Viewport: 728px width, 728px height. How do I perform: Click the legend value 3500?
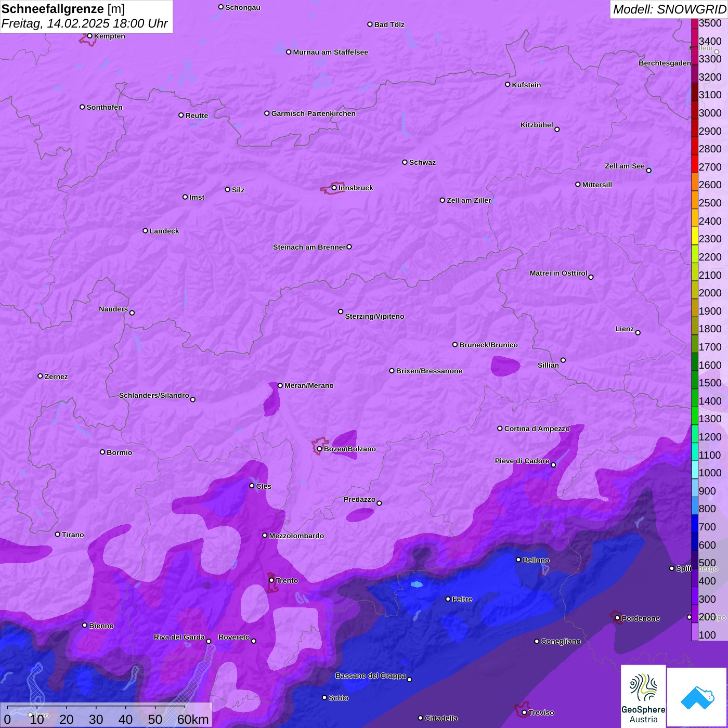tap(710, 23)
